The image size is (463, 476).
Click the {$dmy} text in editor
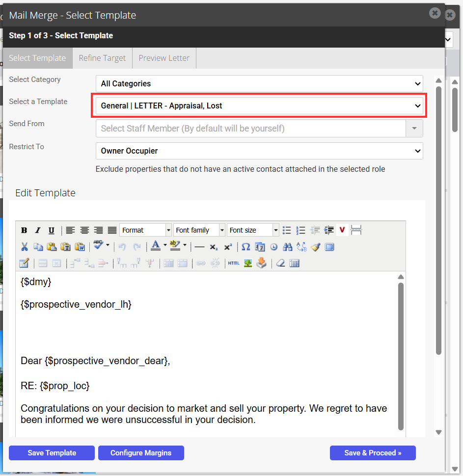tap(36, 282)
